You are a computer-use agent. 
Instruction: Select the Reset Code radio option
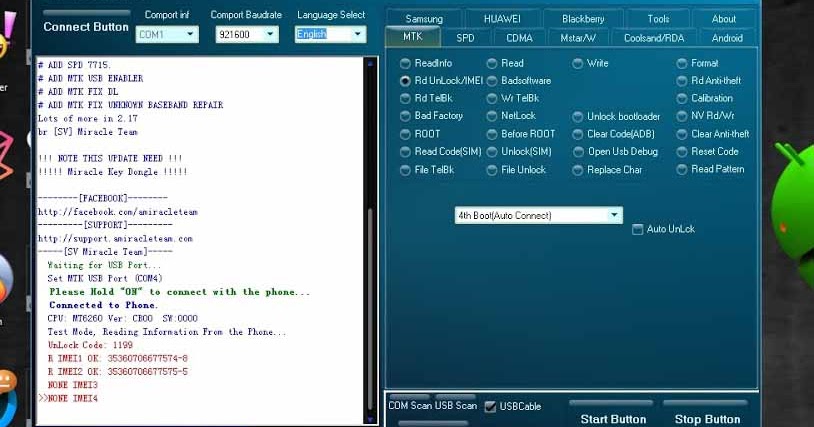[708, 151]
